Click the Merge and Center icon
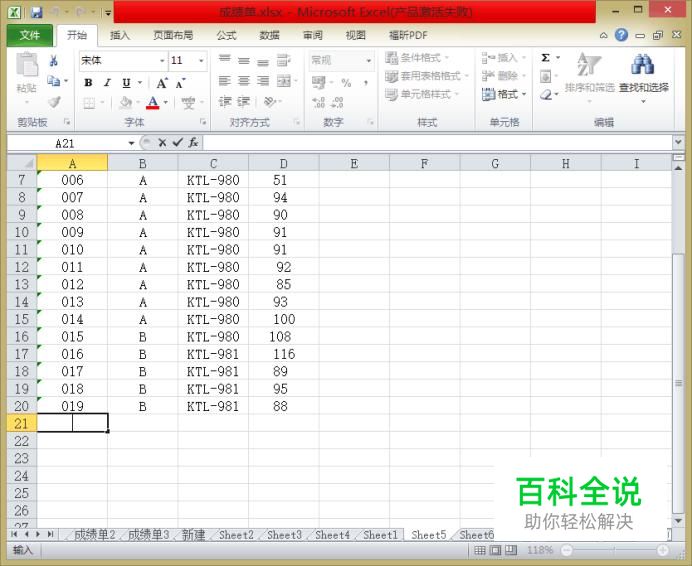 click(x=284, y=81)
